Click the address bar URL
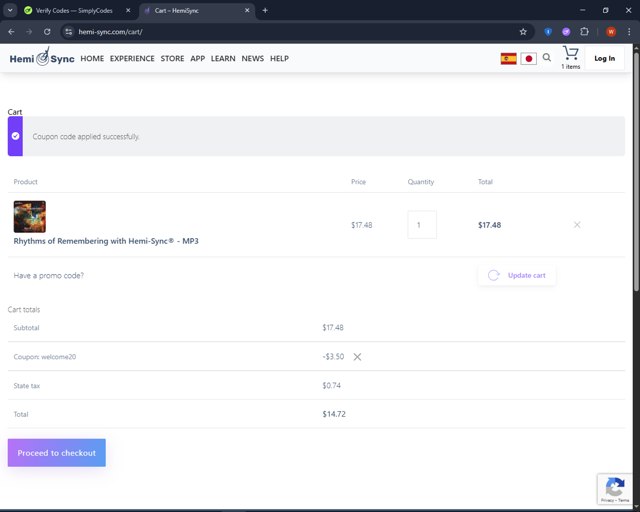The height and width of the screenshot is (512, 640). pyautogui.click(x=110, y=31)
